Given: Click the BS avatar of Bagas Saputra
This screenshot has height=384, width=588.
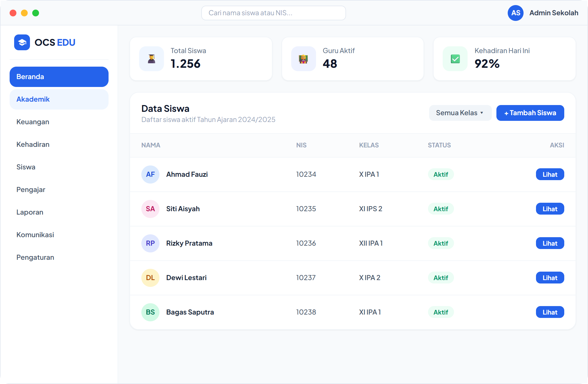Looking at the screenshot, I should (x=150, y=312).
